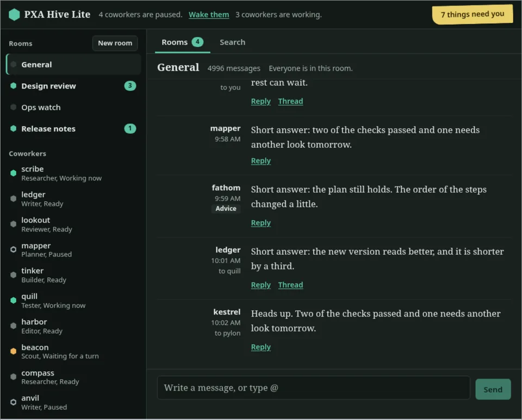522x420 pixels.
Task: Click the scribe coworker status hexagon
Action: (13, 173)
